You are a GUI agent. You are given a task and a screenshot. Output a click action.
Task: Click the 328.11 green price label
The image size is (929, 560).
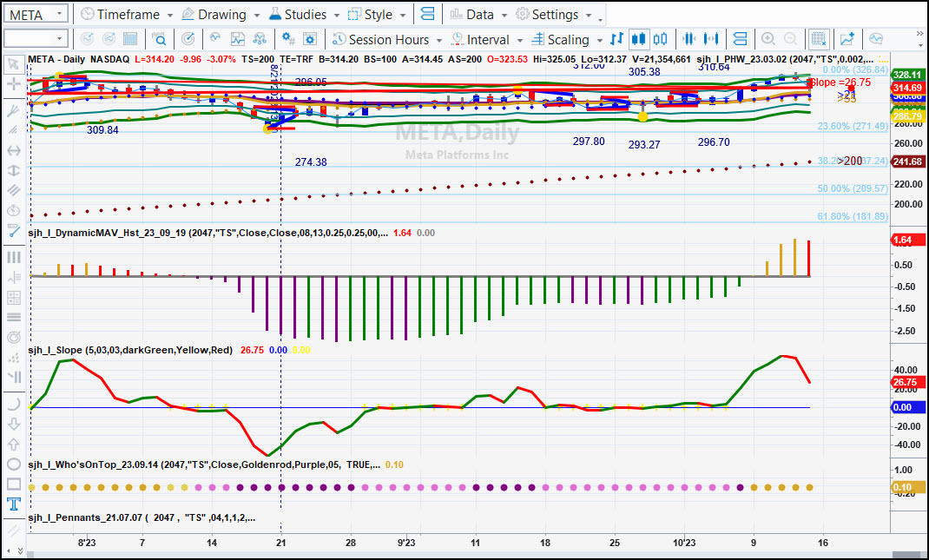(907, 75)
